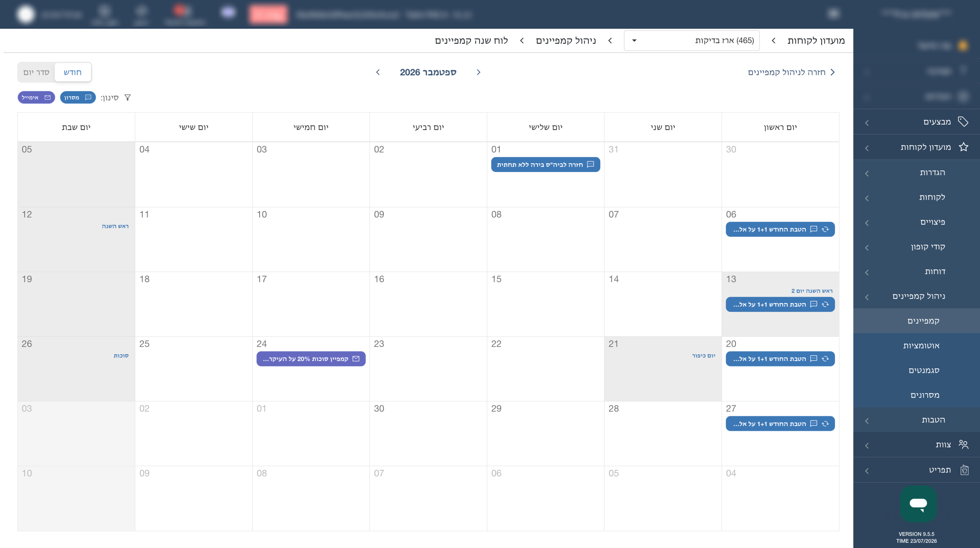Expand the פיצויים sidebar submenu
The image size is (980, 548).
pos(917,222)
